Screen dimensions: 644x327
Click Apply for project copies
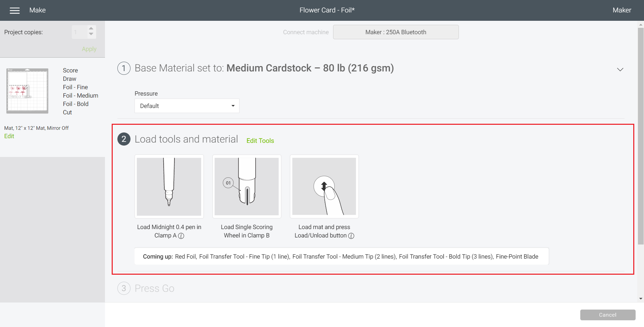(89, 49)
